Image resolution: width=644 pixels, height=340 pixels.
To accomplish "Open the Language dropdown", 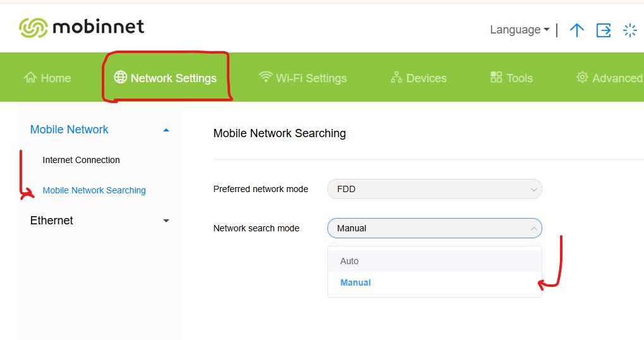I will pos(519,30).
